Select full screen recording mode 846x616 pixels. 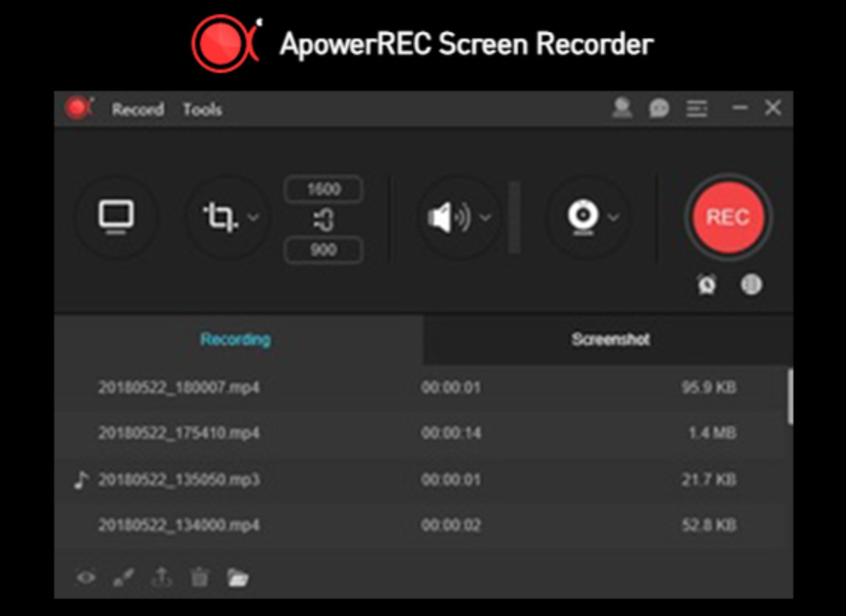point(116,217)
